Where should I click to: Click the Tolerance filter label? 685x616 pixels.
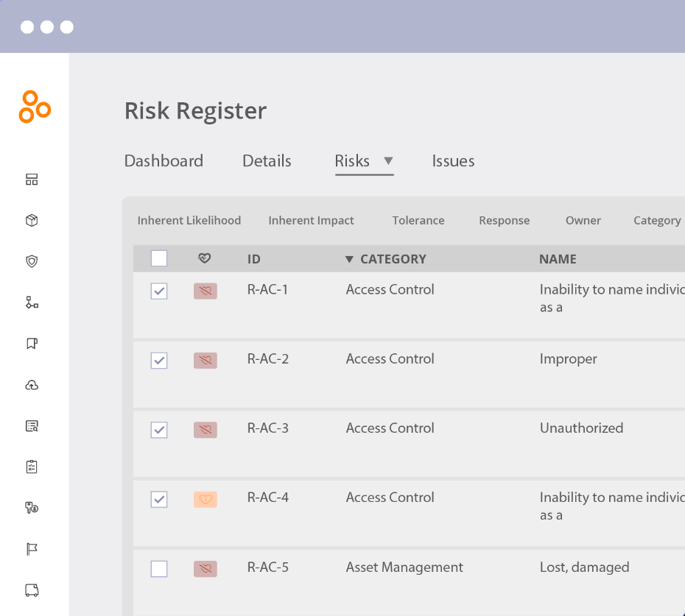tap(418, 220)
